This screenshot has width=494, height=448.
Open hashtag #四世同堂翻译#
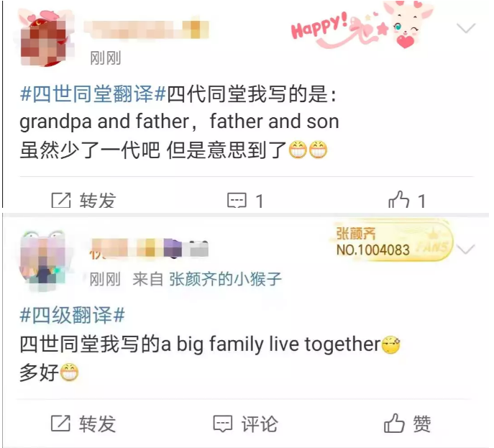pyautogui.click(x=93, y=94)
